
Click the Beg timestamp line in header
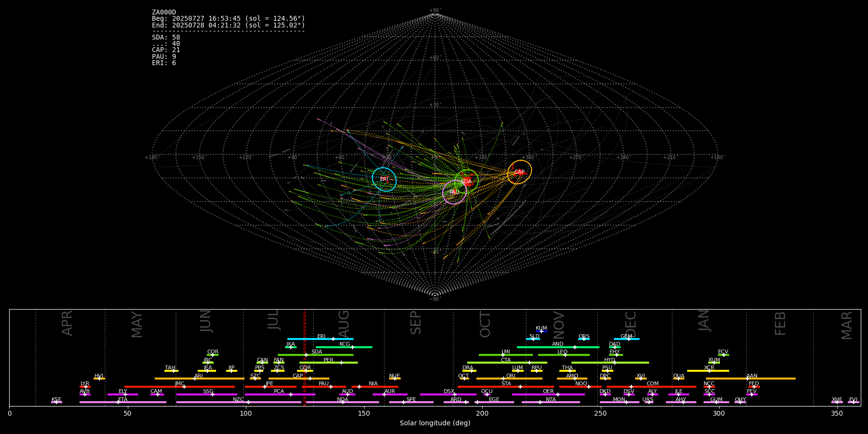229,19
